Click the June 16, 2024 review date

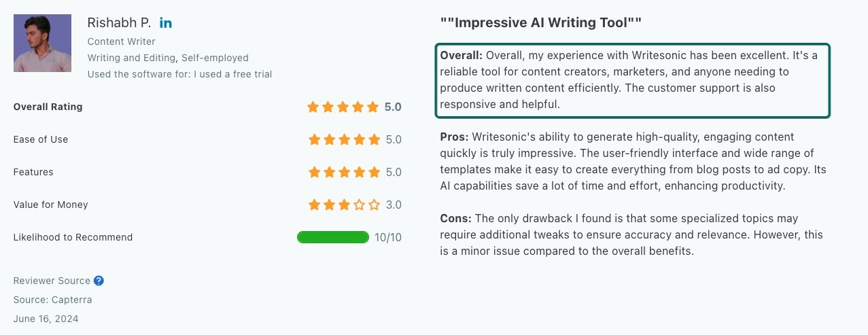pos(46,319)
